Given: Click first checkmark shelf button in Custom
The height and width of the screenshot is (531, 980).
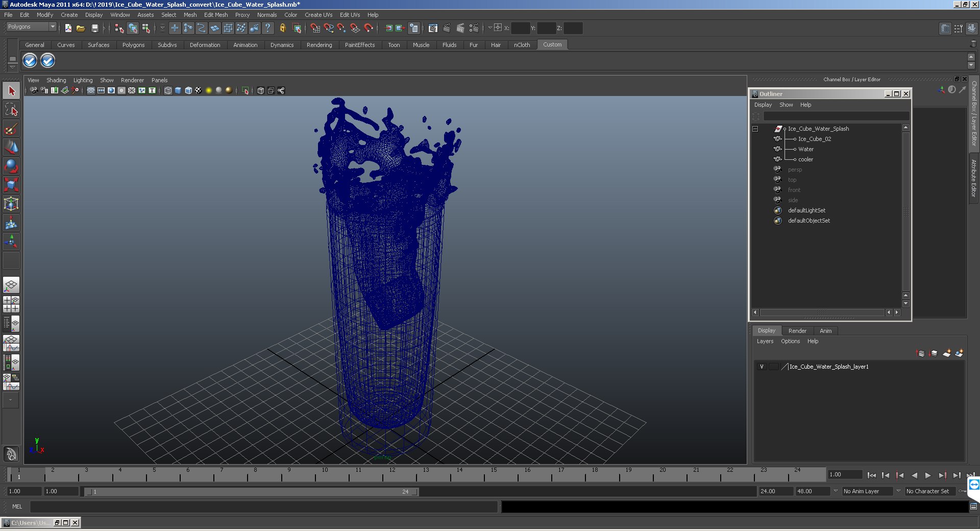Looking at the screenshot, I should 30,61.
